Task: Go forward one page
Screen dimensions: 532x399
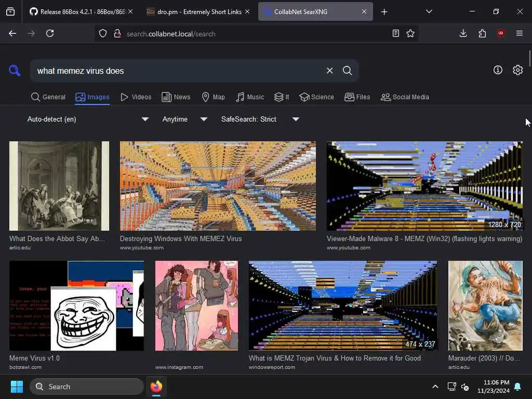Action: [x=31, y=33]
